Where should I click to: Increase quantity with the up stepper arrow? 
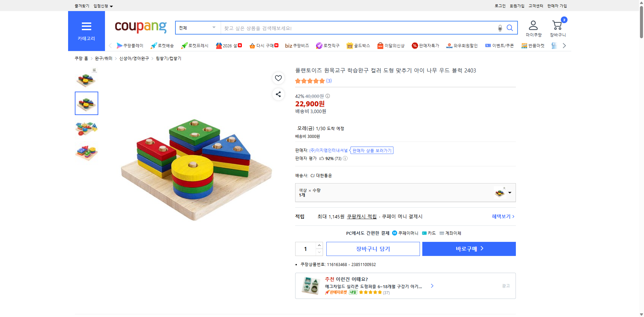pos(319,245)
